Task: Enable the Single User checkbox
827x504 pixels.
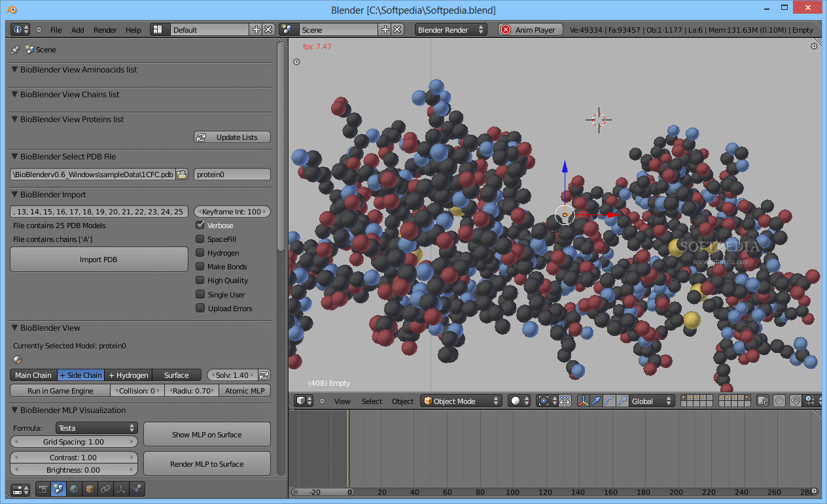Action: pos(200,295)
